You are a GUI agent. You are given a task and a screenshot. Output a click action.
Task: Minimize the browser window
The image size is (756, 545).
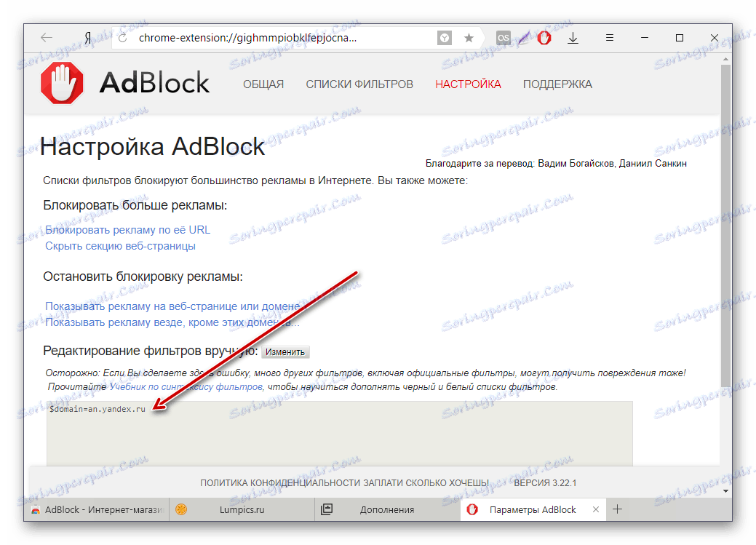[645, 38]
